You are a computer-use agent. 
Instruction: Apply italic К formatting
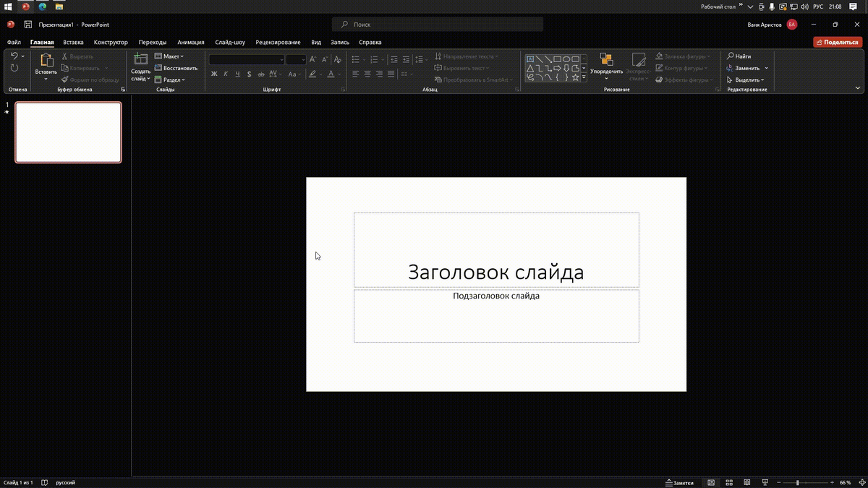pyautogui.click(x=226, y=74)
